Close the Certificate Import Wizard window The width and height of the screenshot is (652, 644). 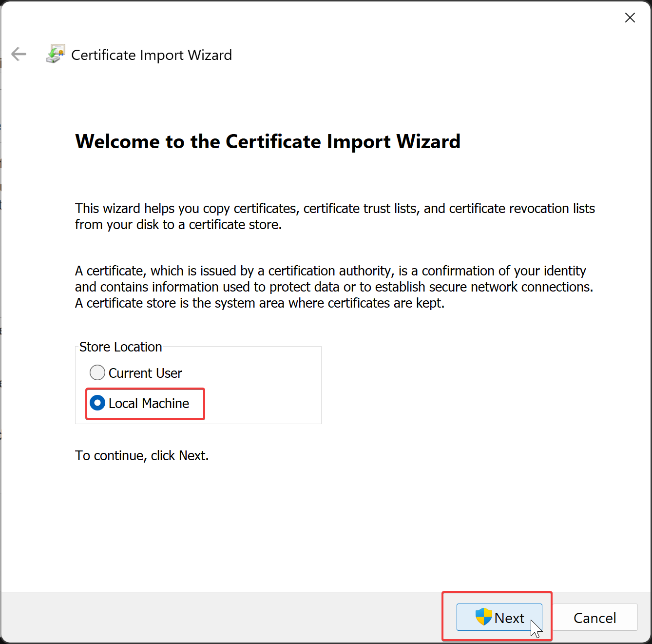click(x=630, y=17)
